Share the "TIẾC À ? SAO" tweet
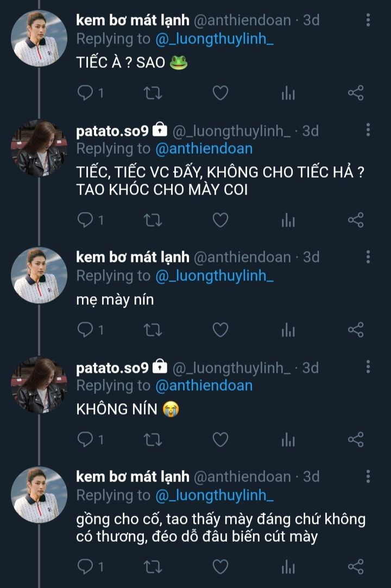Viewport: 391px width, 588px height. click(x=356, y=93)
